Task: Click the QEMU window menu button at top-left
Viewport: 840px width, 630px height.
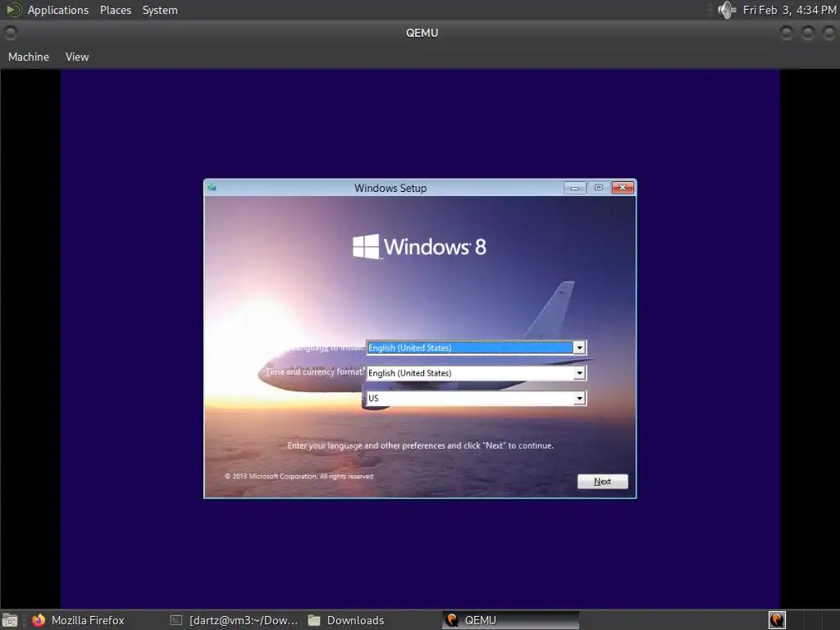Action: (x=11, y=33)
